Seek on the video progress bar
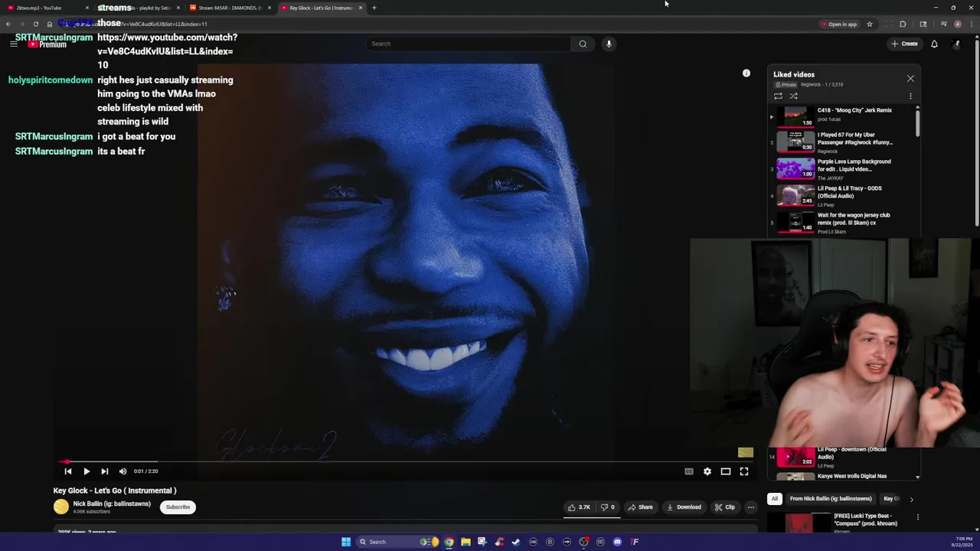The width and height of the screenshot is (980, 551). 406,461
